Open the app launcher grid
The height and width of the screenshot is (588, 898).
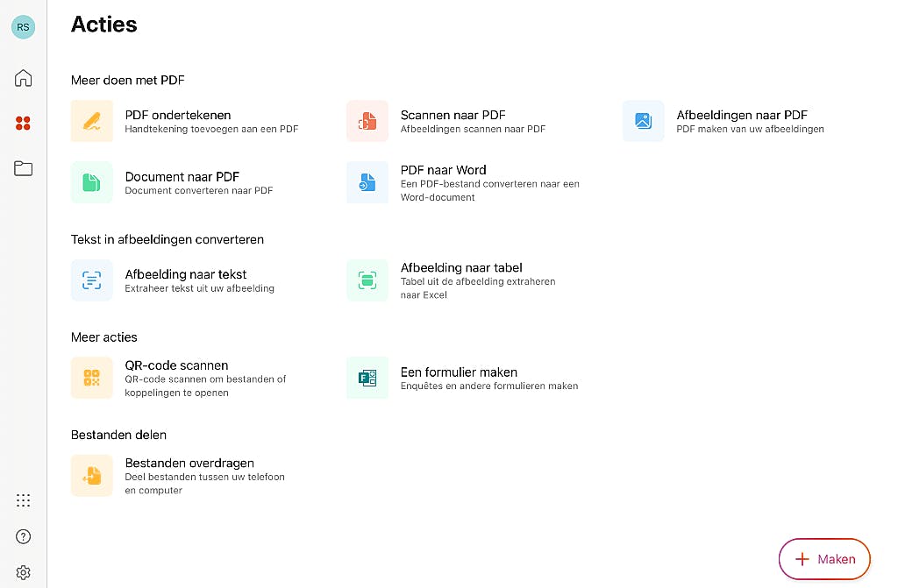(x=24, y=500)
